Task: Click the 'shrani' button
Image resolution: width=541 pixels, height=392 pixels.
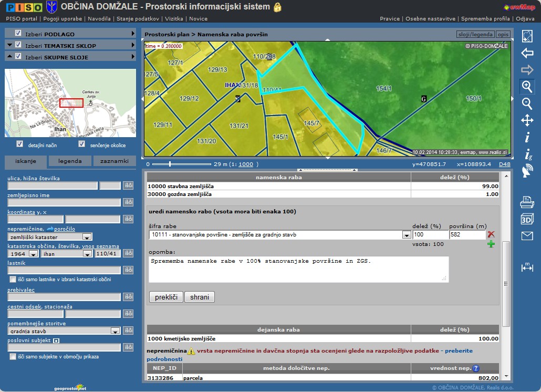Action: coord(200,297)
